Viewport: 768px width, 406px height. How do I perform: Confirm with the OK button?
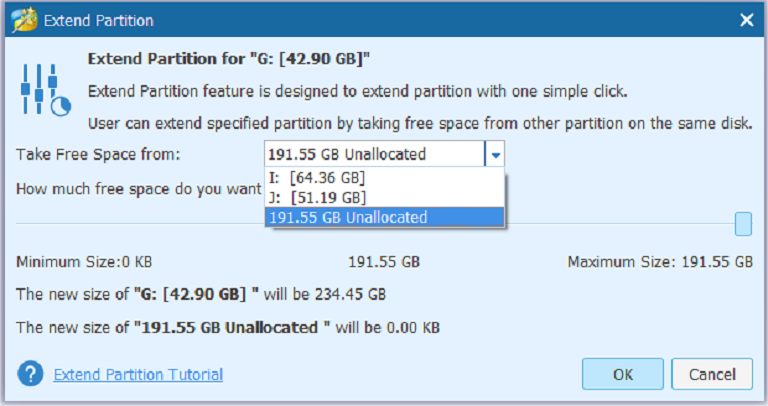[x=623, y=374]
